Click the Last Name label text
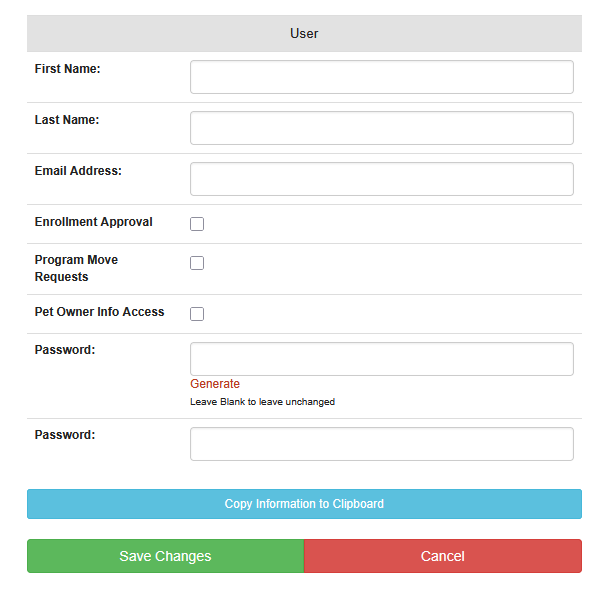This screenshot has width=610, height=603. (67, 120)
